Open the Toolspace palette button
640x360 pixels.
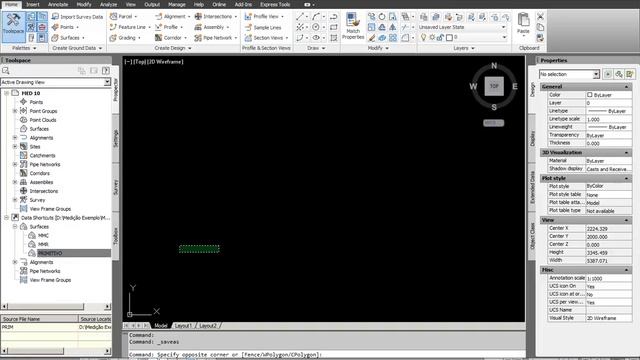[13, 26]
